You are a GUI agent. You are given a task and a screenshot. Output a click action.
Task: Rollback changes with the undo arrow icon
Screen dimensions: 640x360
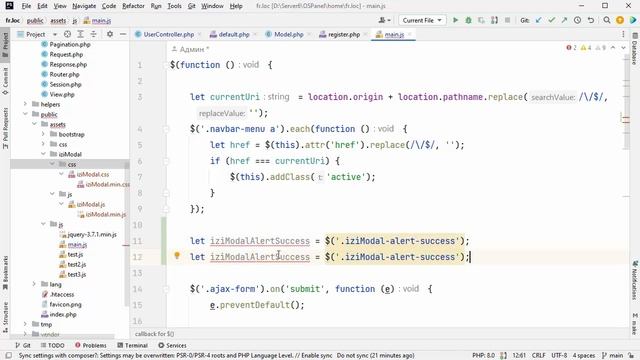coord(590,20)
